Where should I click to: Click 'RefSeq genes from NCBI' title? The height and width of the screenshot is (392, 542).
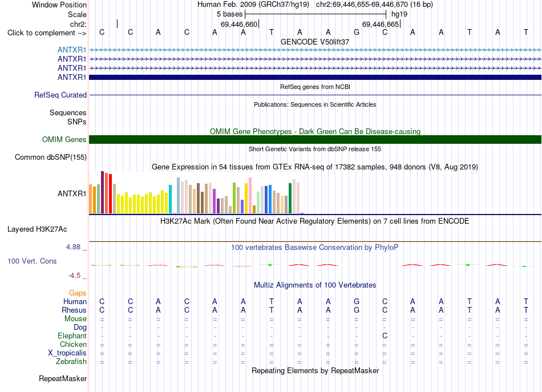(315, 87)
